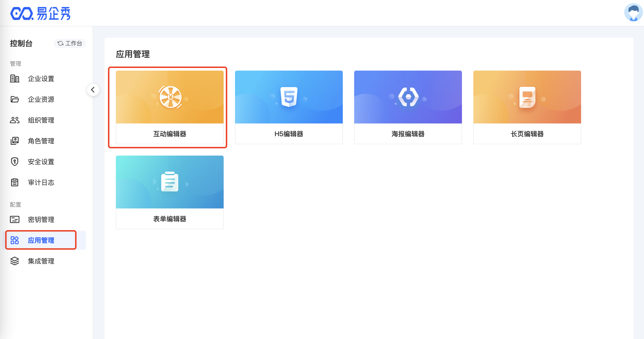Click the 易企秀 logo in the header
This screenshot has height=339, width=644.
(x=40, y=13)
